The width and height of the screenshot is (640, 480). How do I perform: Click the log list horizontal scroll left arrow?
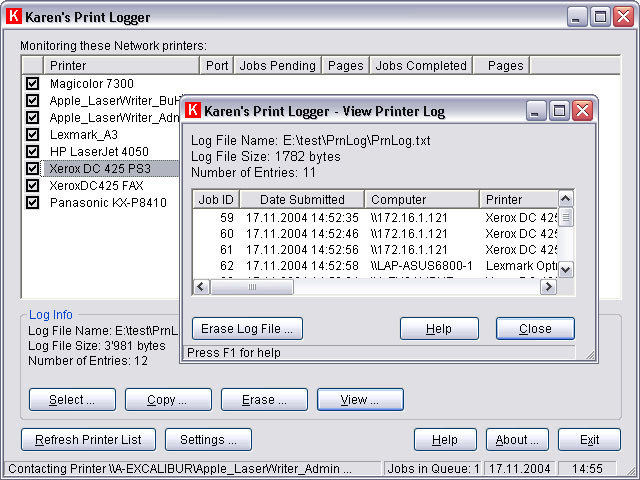pyautogui.click(x=201, y=287)
